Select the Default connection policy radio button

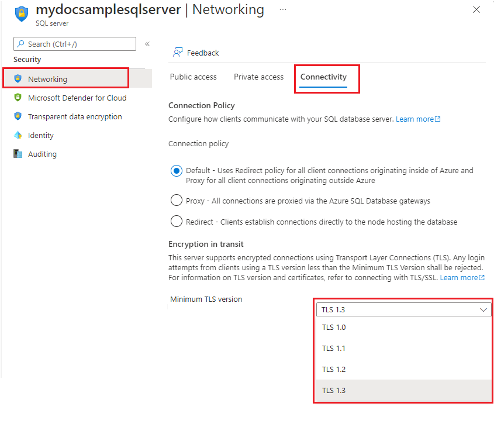[x=177, y=171]
